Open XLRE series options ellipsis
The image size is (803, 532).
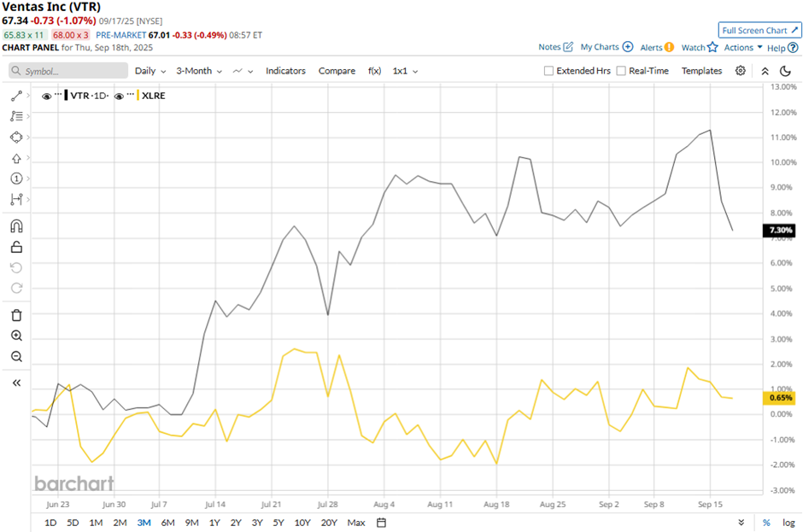pos(131,94)
